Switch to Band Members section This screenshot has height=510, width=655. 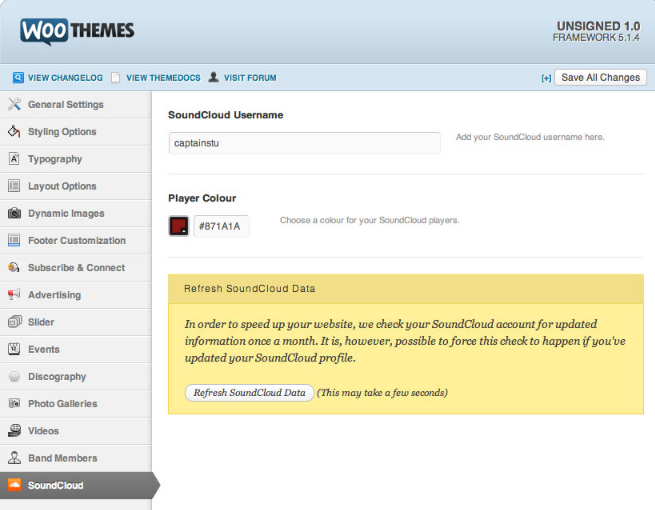pyautogui.click(x=76, y=458)
